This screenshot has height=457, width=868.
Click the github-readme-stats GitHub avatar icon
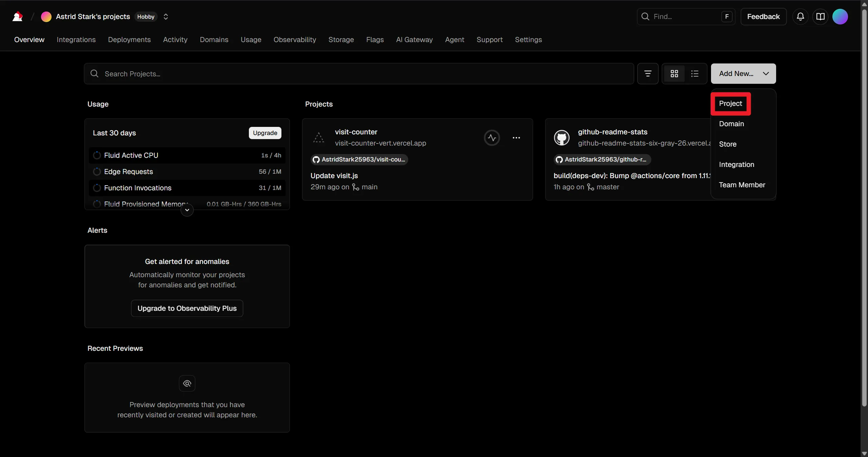561,138
